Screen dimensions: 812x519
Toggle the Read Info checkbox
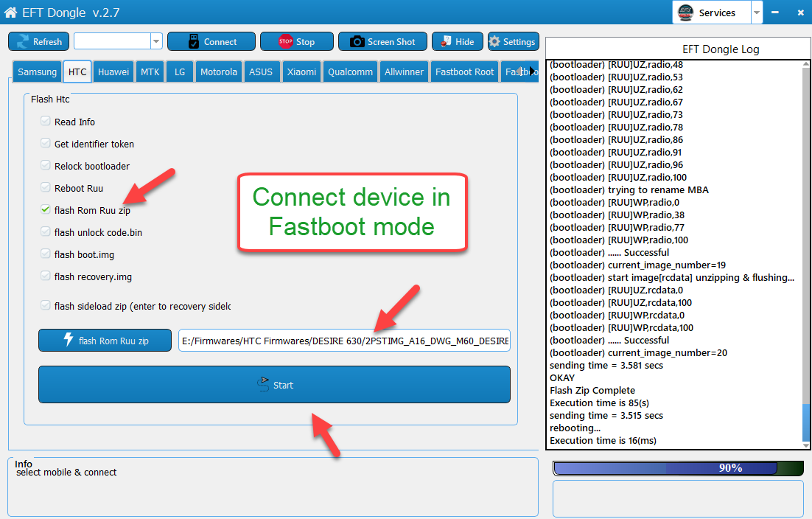46,121
